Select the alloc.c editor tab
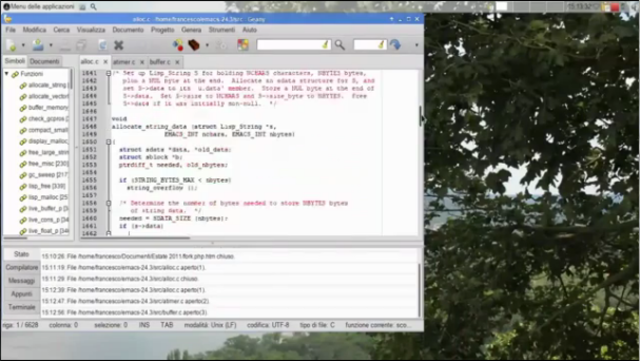This screenshot has width=640, height=361. coord(89,62)
